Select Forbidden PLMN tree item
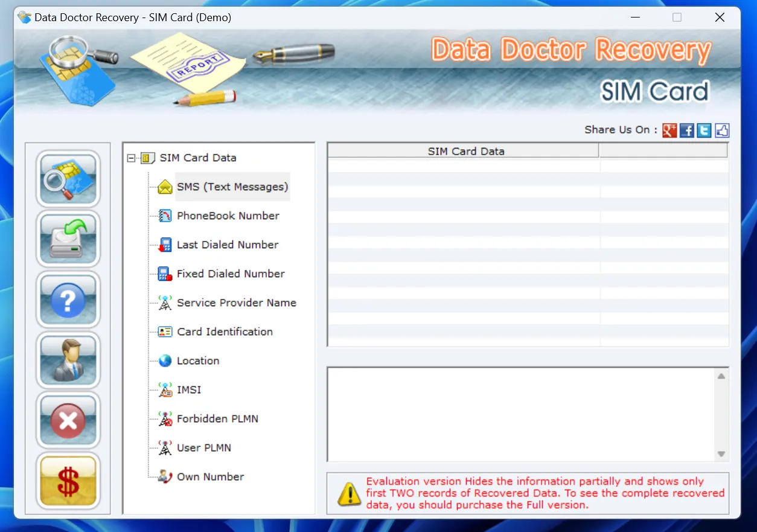Image resolution: width=757 pixels, height=532 pixels. (217, 419)
